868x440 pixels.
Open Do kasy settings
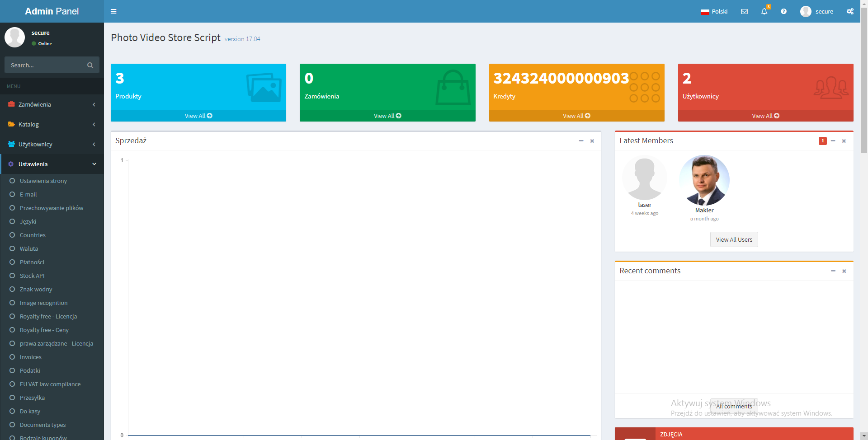pos(30,411)
